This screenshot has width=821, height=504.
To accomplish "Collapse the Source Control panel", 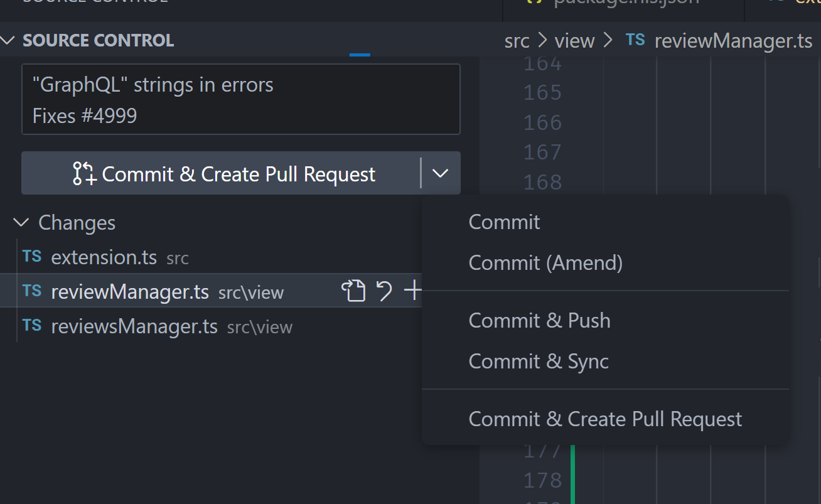I will click(8, 40).
